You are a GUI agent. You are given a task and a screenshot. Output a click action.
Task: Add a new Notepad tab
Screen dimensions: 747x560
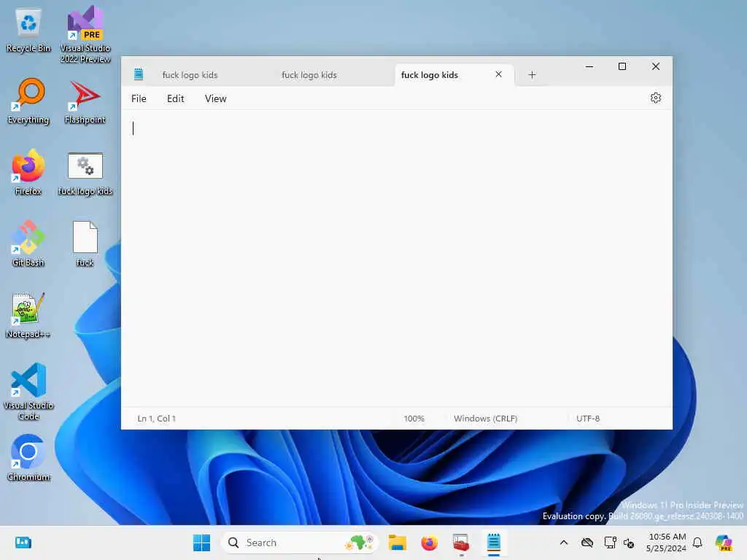pyautogui.click(x=532, y=75)
